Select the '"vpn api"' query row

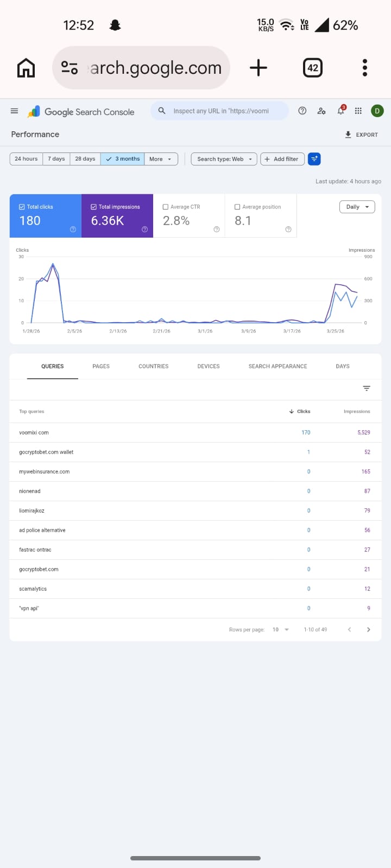coord(195,608)
